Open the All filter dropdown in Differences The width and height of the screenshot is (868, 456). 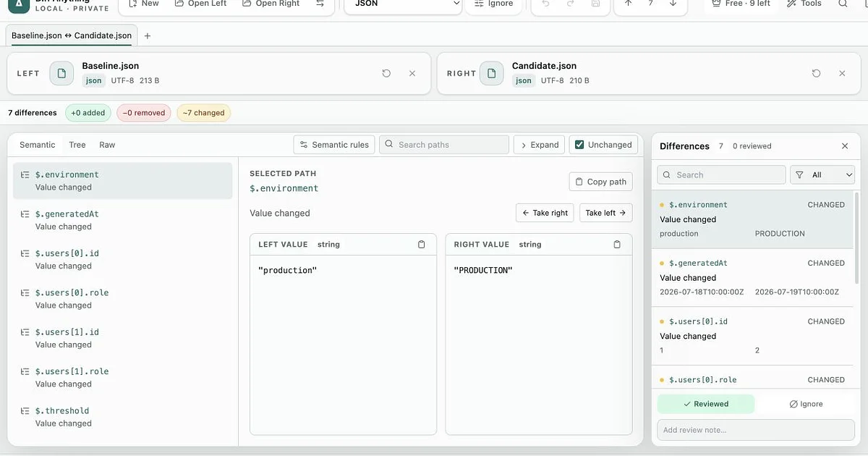tap(822, 174)
